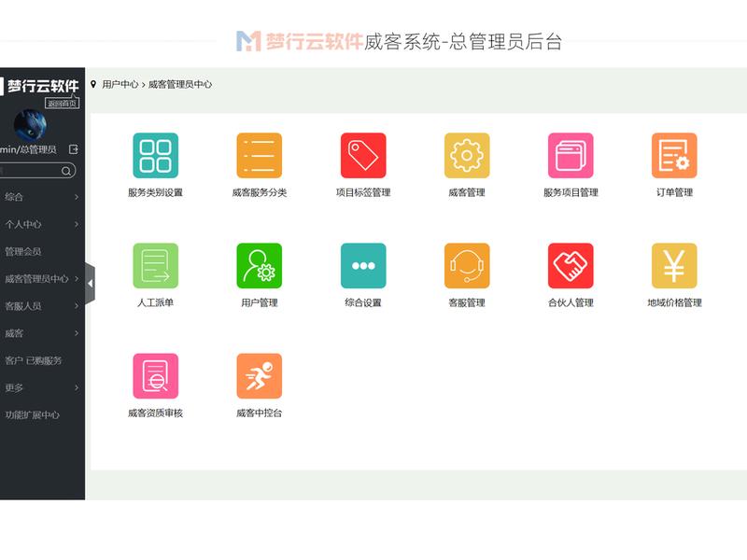Open 合伙人管理 handshake icon
747x560 pixels.
[x=571, y=266]
